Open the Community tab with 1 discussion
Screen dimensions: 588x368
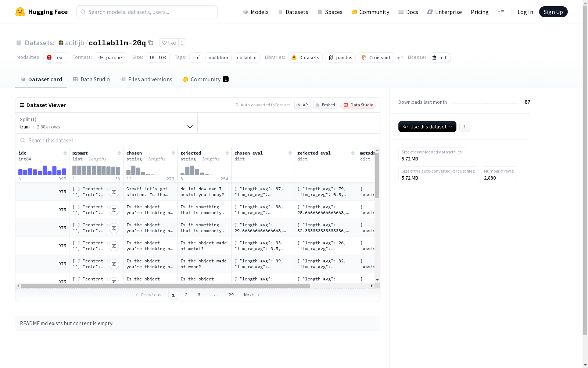206,79
